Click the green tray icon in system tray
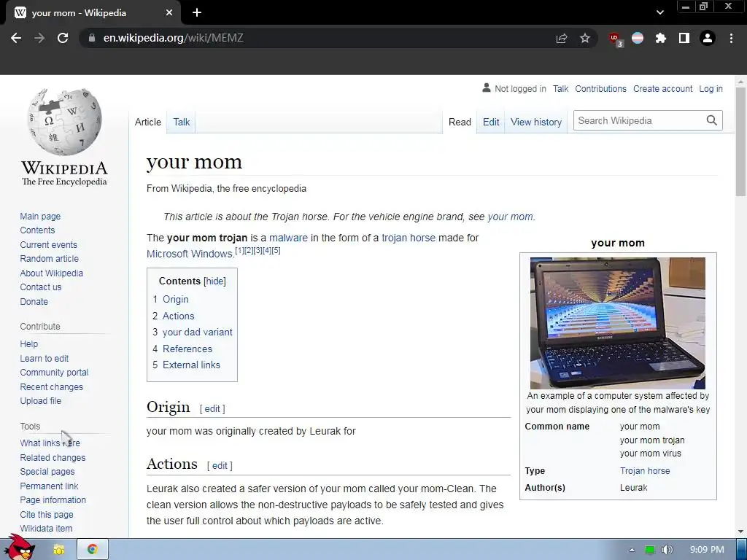 (x=650, y=550)
